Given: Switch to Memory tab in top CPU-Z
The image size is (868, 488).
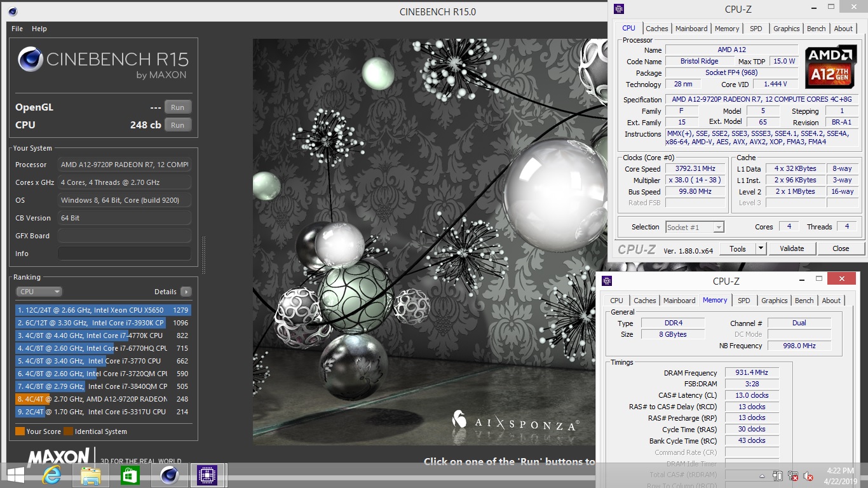Looking at the screenshot, I should pyautogui.click(x=727, y=29).
